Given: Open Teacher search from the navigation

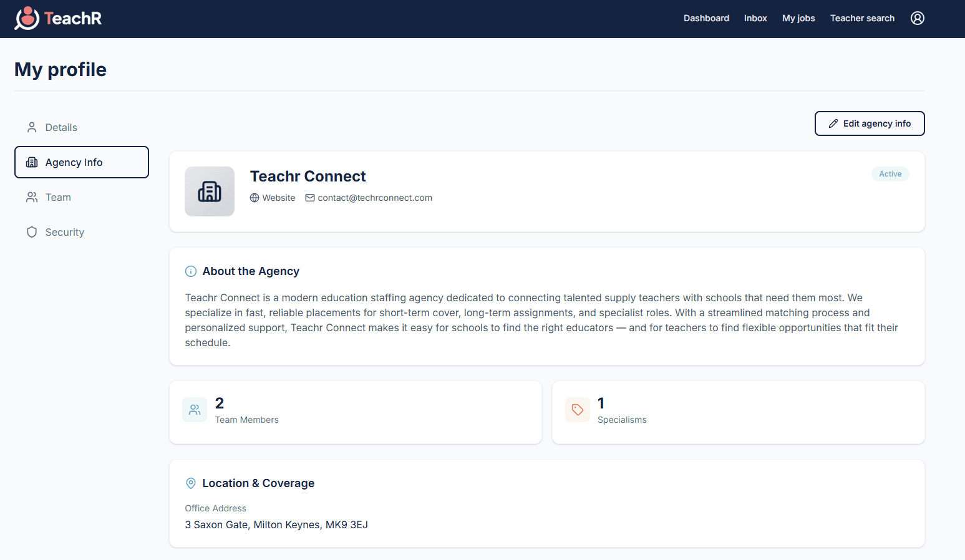Looking at the screenshot, I should tap(862, 18).
